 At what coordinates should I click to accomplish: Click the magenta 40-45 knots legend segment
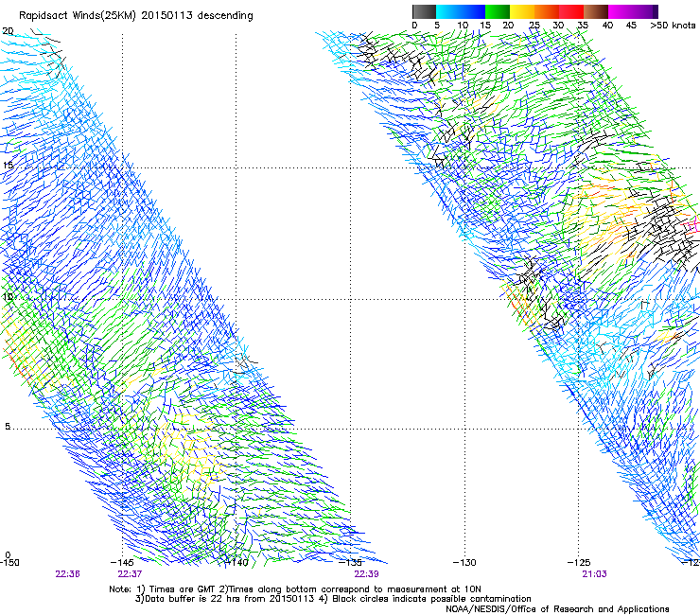pyautogui.click(x=621, y=11)
